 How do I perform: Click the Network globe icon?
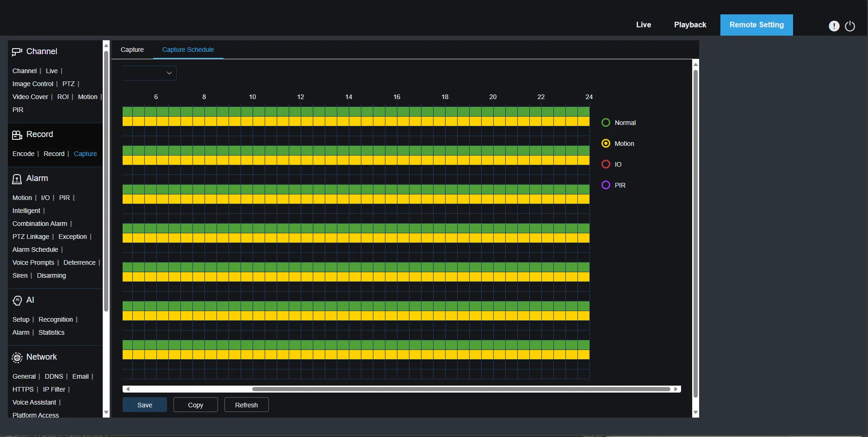(17, 357)
